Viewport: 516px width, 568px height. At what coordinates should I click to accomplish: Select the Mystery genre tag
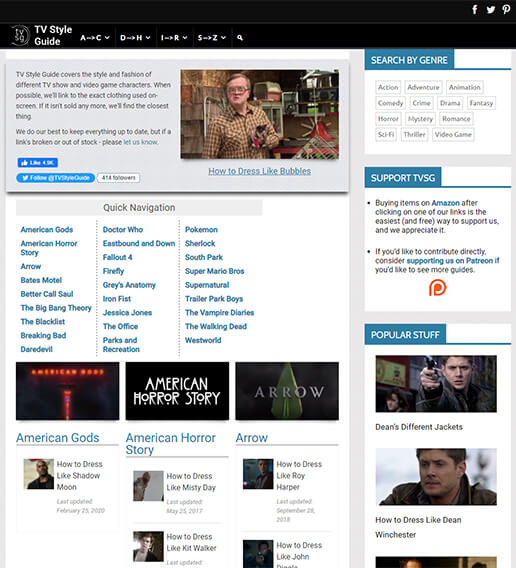420,119
